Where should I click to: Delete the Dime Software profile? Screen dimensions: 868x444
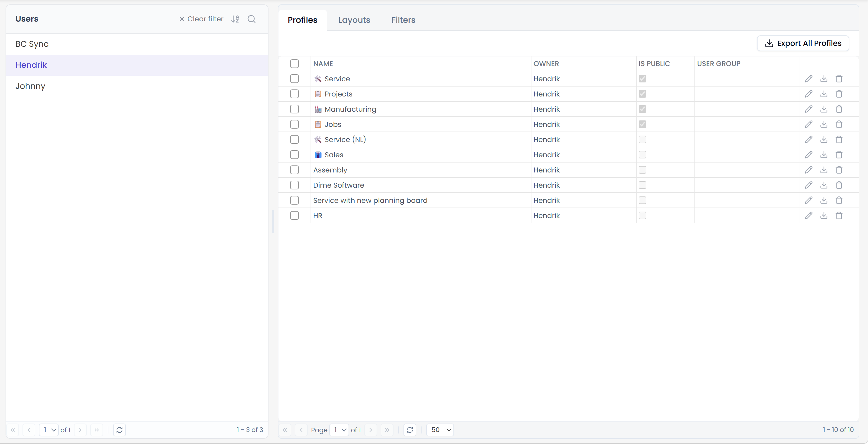point(839,185)
